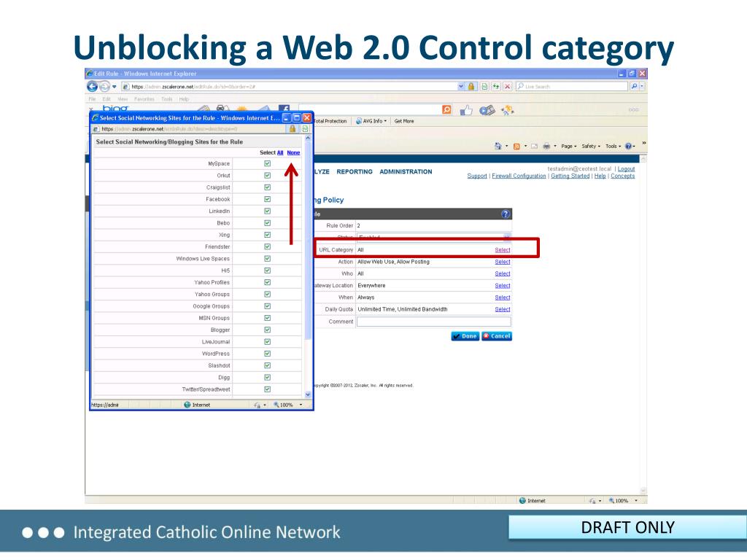This screenshot has width=747, height=560.
Task: Open the address bar history dropdown arrow
Action: pos(461,86)
